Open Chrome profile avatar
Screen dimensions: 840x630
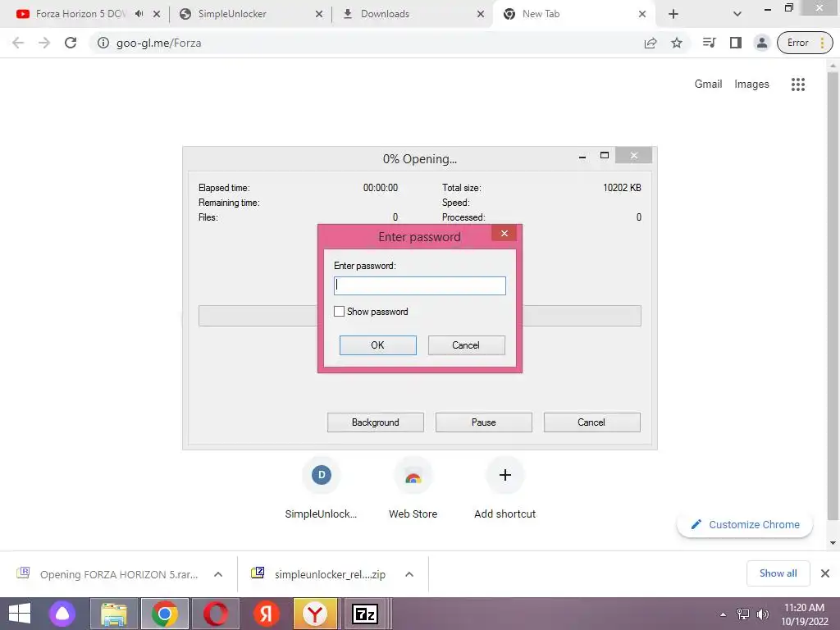(x=762, y=43)
